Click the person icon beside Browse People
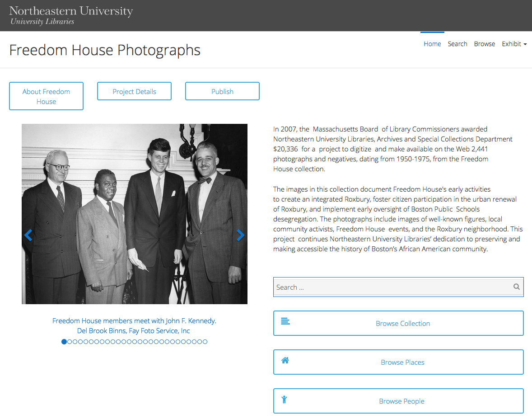This screenshot has width=532, height=419. (x=285, y=399)
